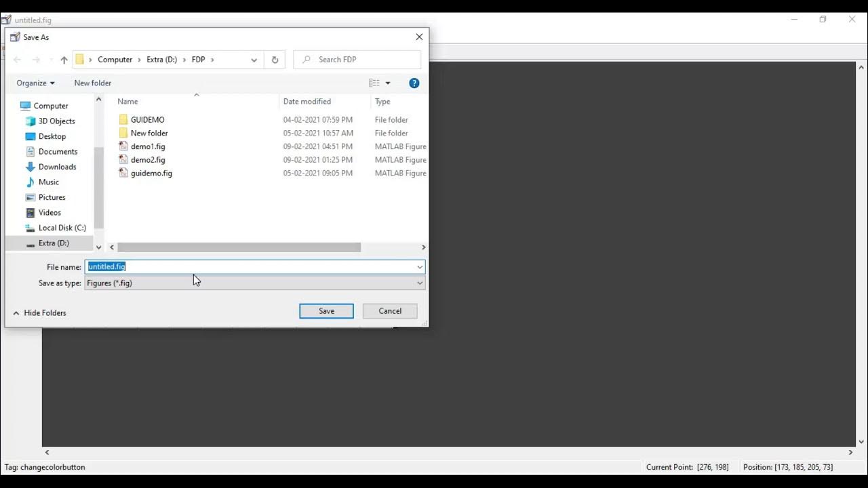This screenshot has height=488, width=868.
Task: Click the file list scroll right arrow
Action: coord(423,247)
